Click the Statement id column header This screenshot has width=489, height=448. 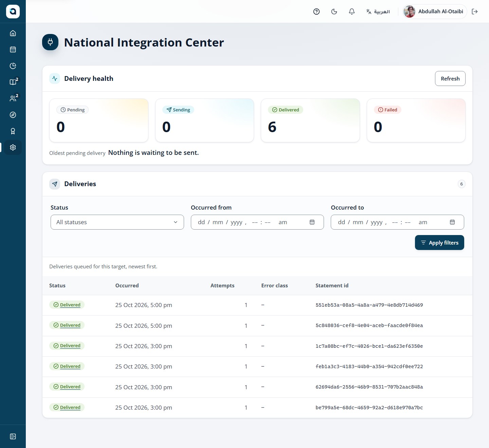[x=332, y=286]
